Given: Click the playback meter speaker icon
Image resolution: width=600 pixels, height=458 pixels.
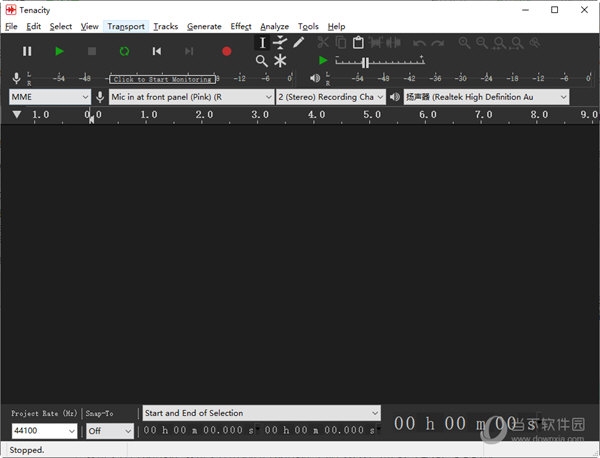Looking at the screenshot, I should click(x=315, y=78).
